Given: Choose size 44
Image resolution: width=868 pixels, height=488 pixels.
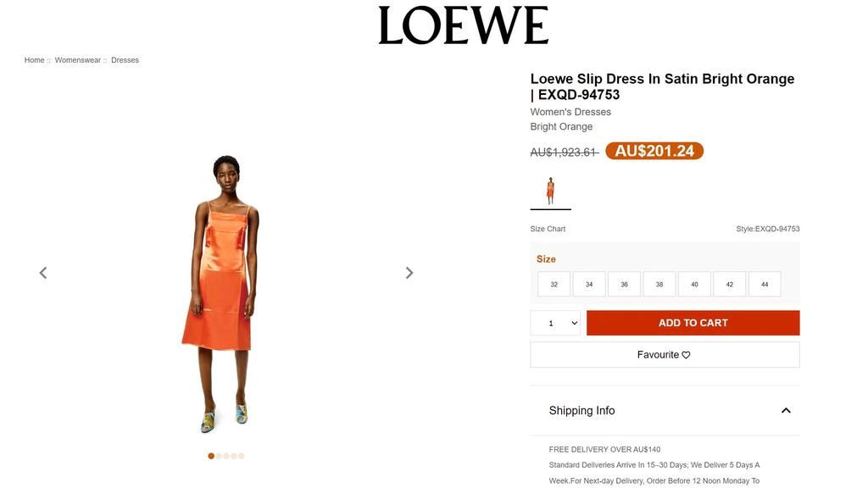Looking at the screenshot, I should click(765, 285).
